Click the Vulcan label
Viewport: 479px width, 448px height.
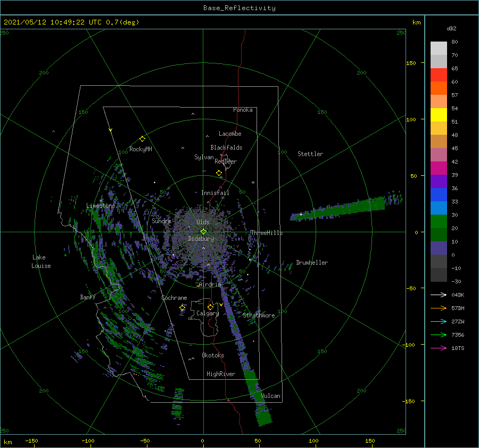pyautogui.click(x=271, y=396)
